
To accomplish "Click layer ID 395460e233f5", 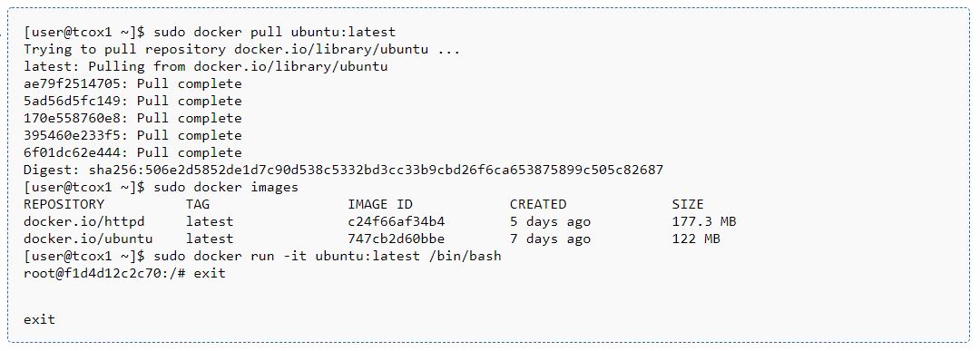I will click(72, 135).
